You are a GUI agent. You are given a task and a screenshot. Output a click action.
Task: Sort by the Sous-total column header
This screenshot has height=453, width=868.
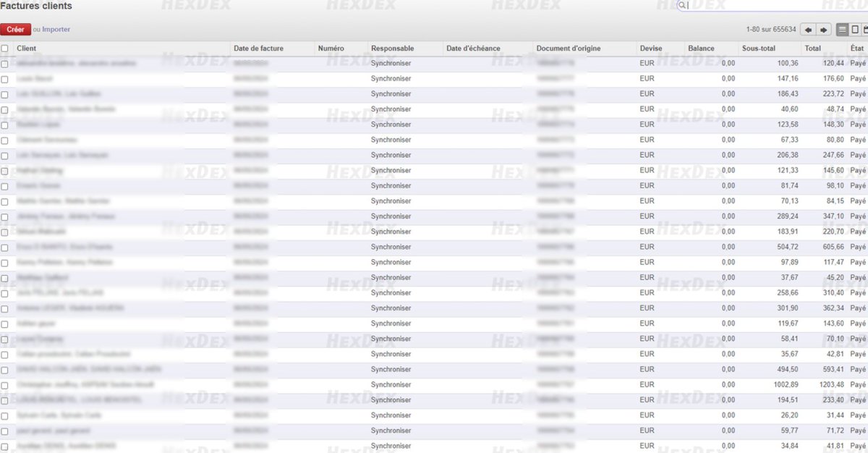coord(757,48)
